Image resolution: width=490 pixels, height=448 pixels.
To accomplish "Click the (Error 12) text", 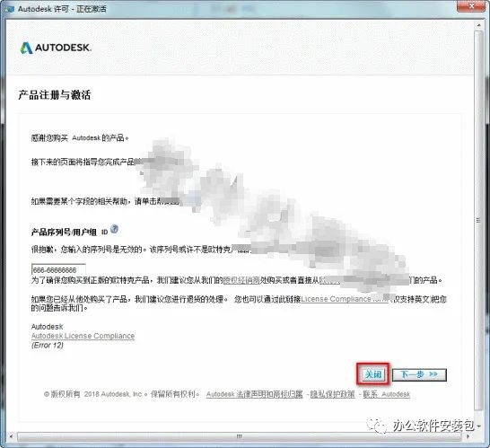I will click(x=48, y=345).
